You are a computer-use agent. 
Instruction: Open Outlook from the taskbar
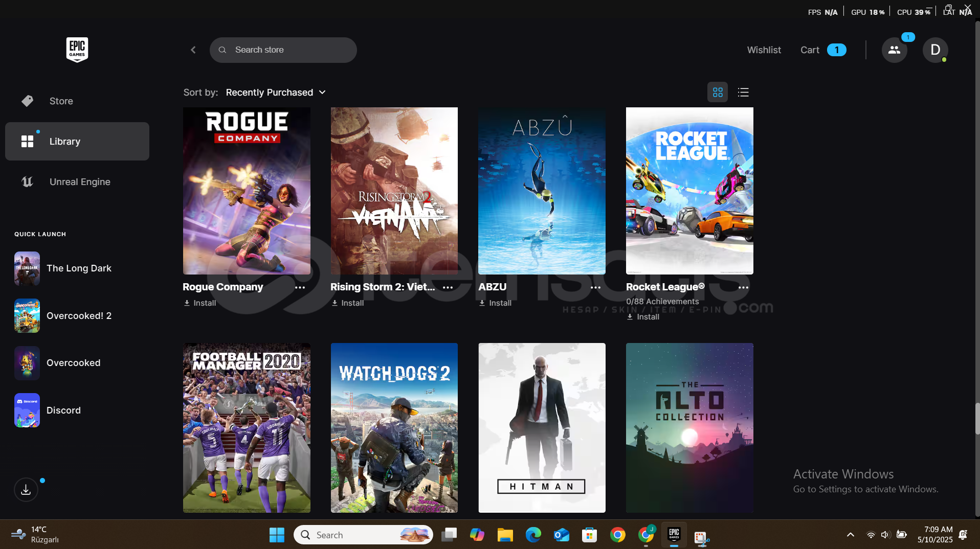tap(562, 535)
